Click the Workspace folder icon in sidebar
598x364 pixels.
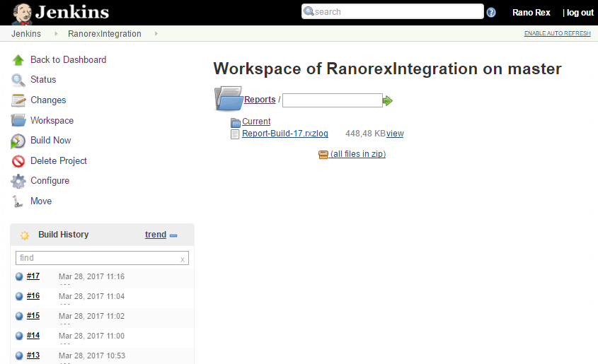18,120
